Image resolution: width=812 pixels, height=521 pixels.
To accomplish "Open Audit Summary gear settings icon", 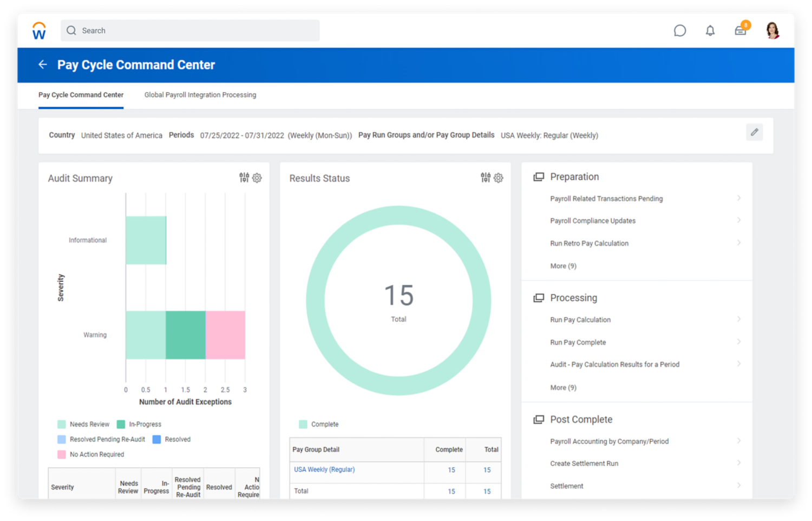I will 257,178.
